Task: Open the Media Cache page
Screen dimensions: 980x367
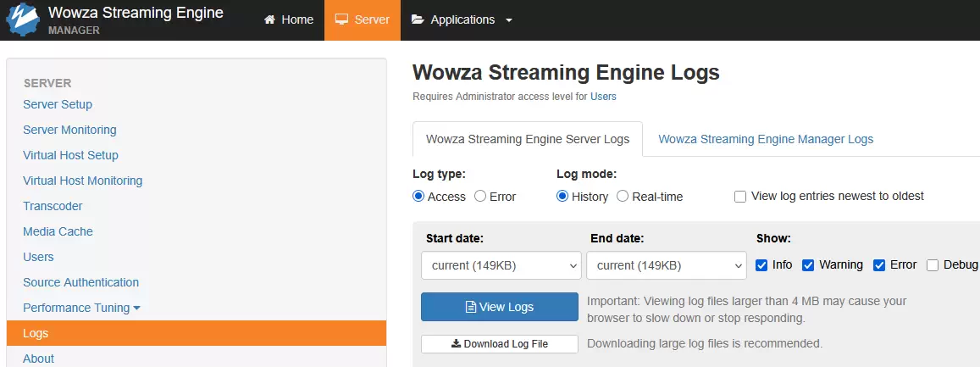Action: (x=58, y=231)
